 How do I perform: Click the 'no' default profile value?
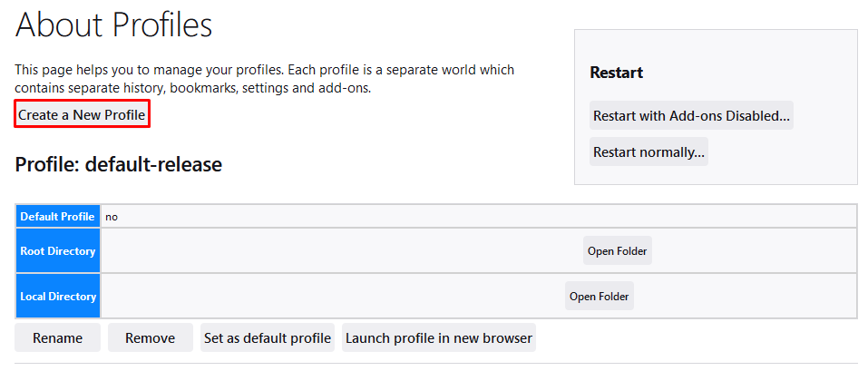point(112,217)
